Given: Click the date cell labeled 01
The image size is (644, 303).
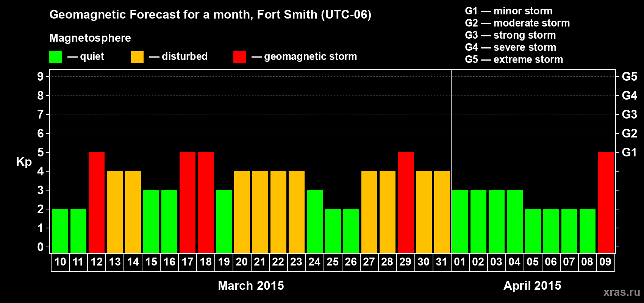Looking at the screenshot, I should [460, 262].
